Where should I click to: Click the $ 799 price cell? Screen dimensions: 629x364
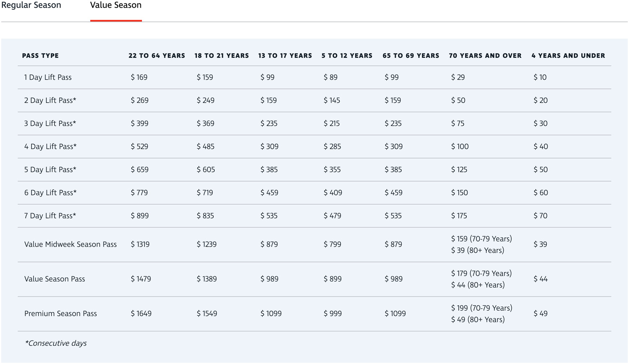333,244
